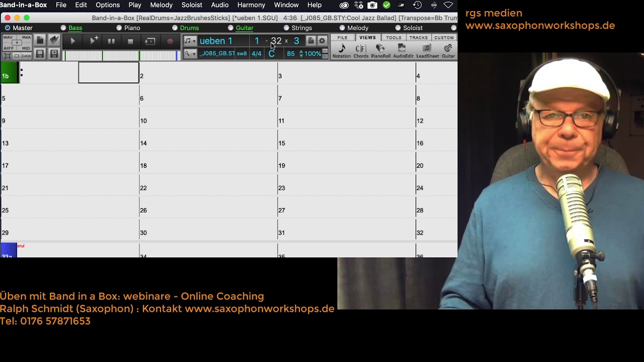Click Play and generate new arrangement button

(94, 41)
